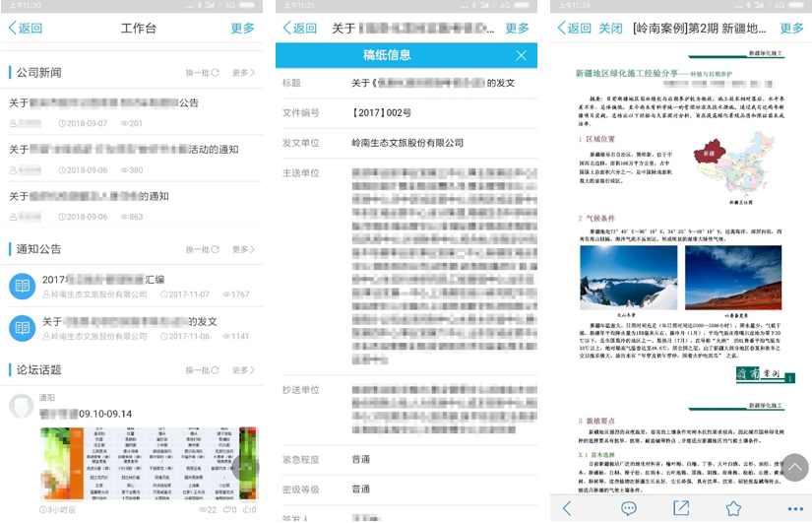This screenshot has height=523, width=812.
Task: Favorite article with star icon
Action: click(x=733, y=508)
